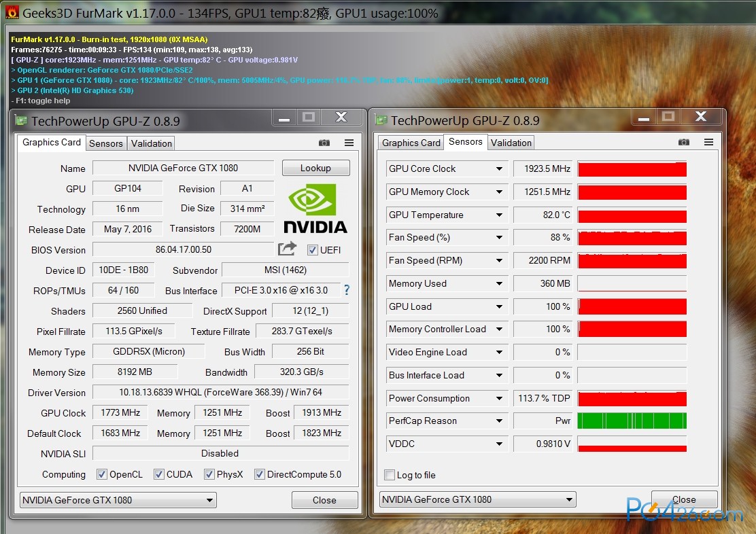Click the screenshot camera icon in Sensors window

pyautogui.click(x=684, y=142)
